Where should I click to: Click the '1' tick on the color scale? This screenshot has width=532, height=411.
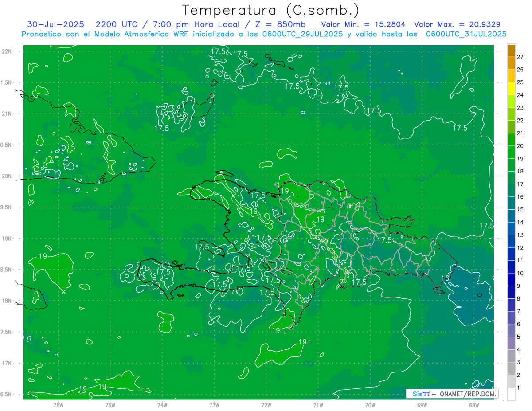[519, 388]
